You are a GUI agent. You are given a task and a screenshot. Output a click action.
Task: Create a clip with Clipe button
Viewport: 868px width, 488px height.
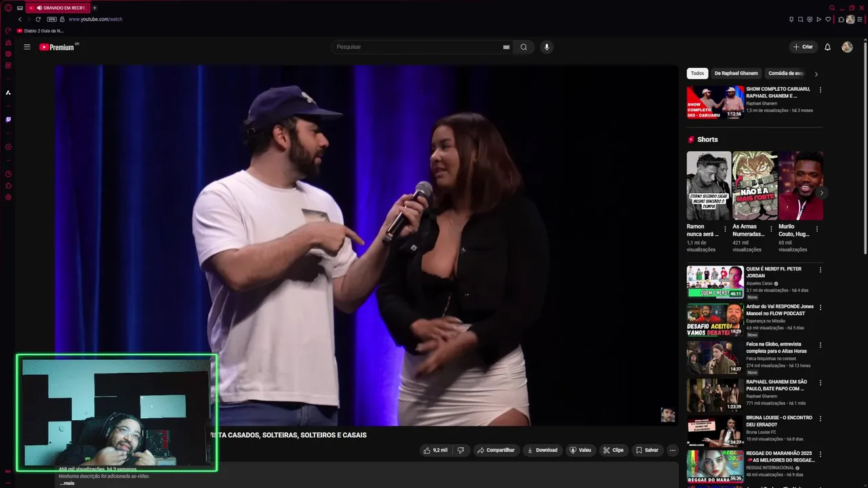click(x=613, y=450)
